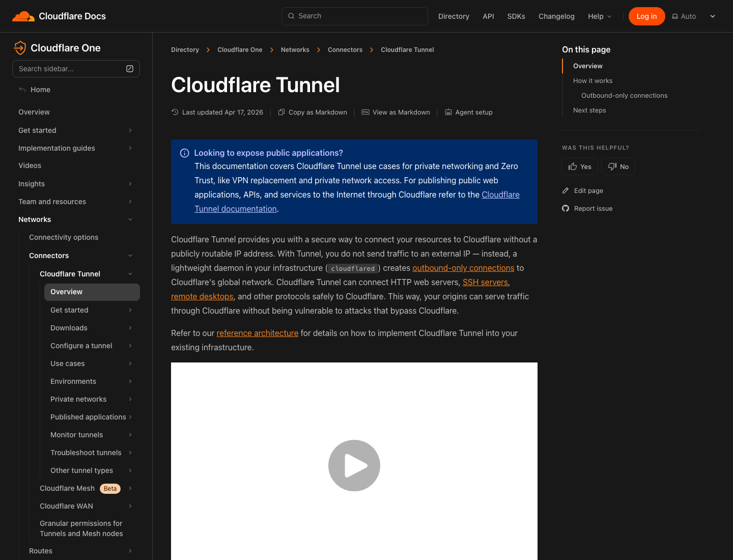
Task: Click the Agent setup icon
Action: (x=448, y=112)
